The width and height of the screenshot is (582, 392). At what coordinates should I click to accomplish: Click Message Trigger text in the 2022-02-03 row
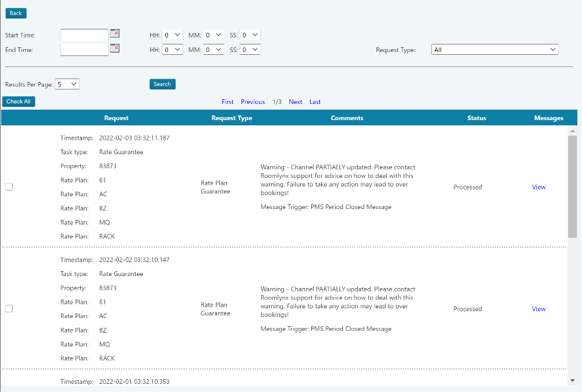(x=326, y=207)
